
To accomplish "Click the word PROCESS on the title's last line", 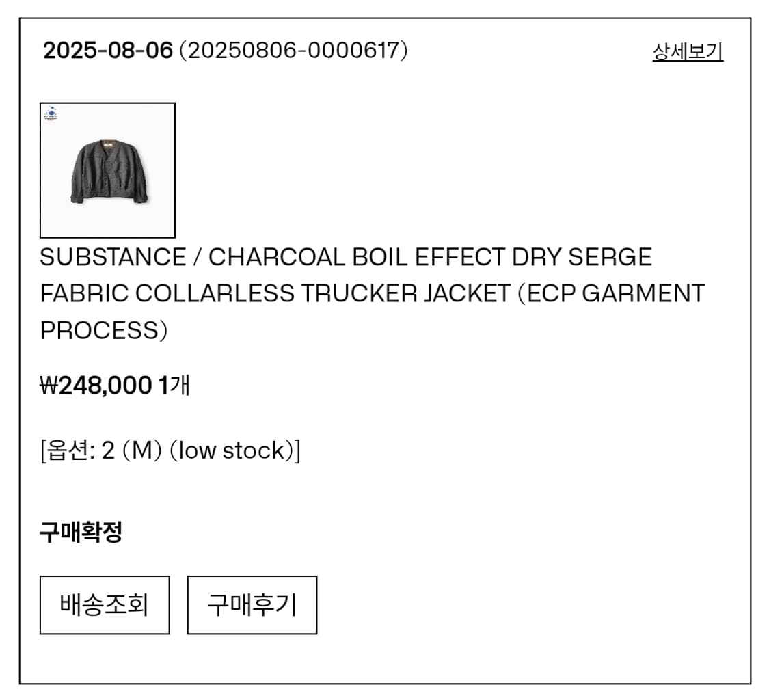I will click(x=100, y=331).
